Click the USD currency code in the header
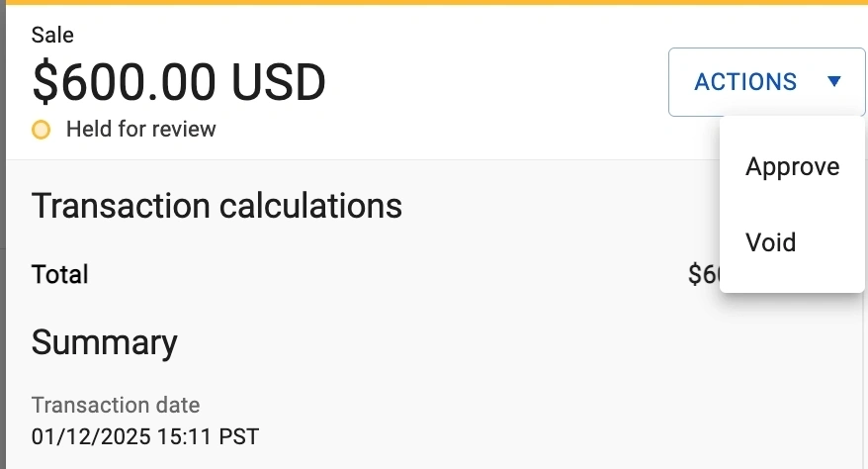The height and width of the screenshot is (469, 868). click(278, 83)
